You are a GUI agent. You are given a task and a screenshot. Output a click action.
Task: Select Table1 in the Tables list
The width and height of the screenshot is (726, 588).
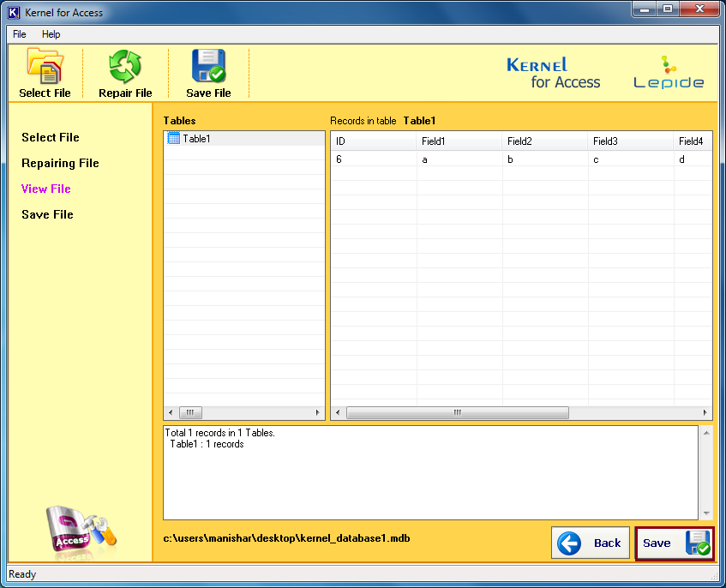click(x=244, y=139)
